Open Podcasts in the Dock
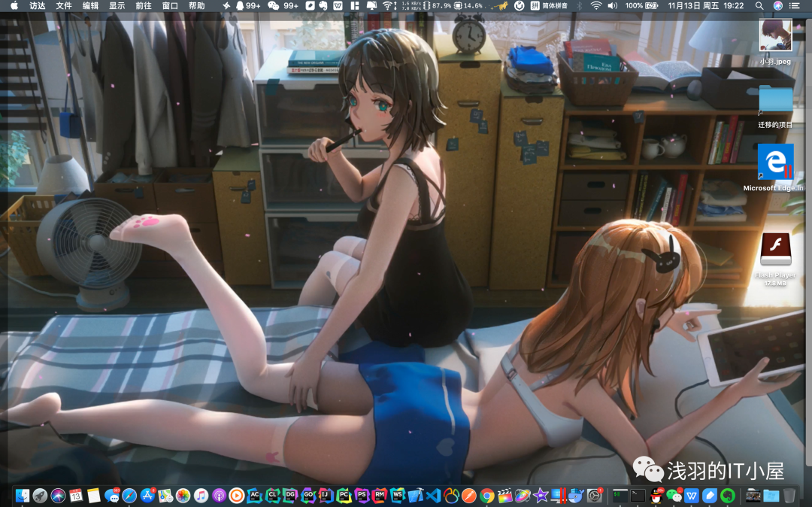This screenshot has height=507, width=812. click(219, 496)
